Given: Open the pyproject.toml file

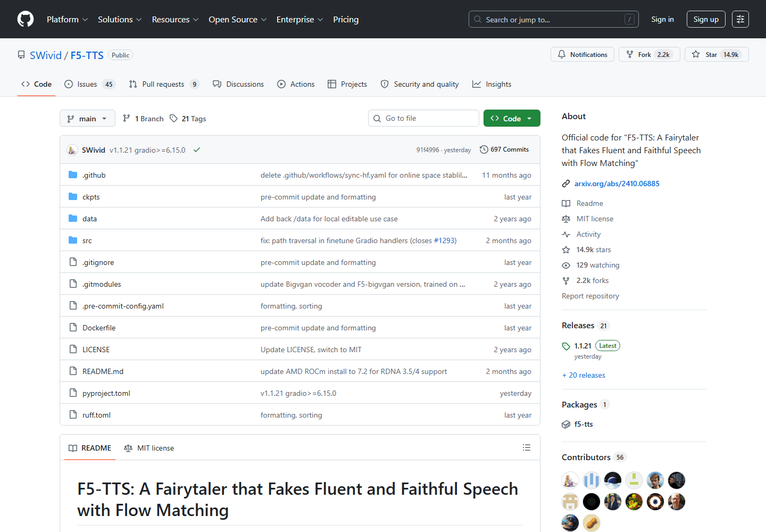Looking at the screenshot, I should 106,393.
